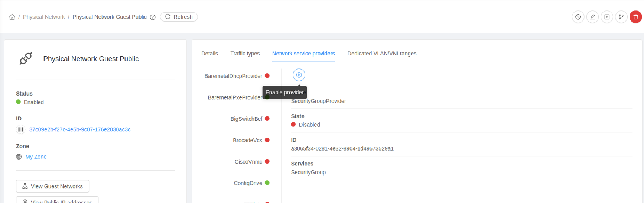Click the disable physical network icon
This screenshot has width=644, height=206.
coord(578,17)
